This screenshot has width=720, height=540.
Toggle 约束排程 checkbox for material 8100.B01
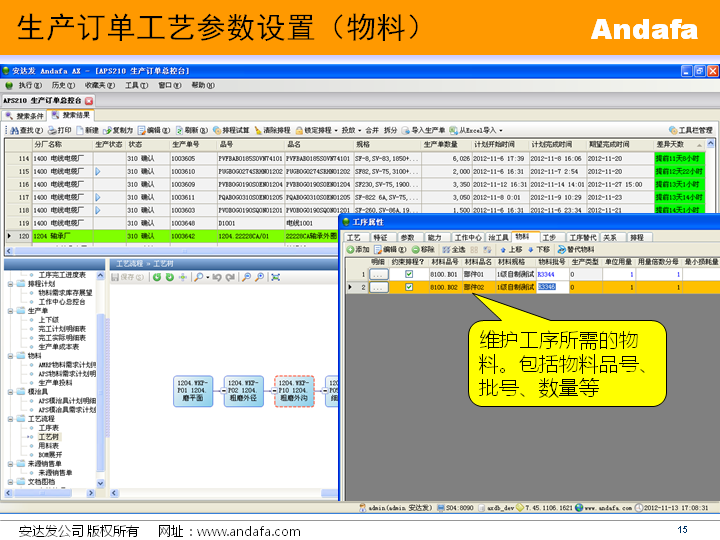tap(408, 274)
